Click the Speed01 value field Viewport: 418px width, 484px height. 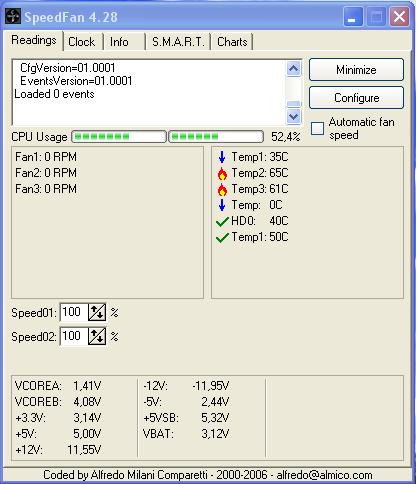point(74,312)
